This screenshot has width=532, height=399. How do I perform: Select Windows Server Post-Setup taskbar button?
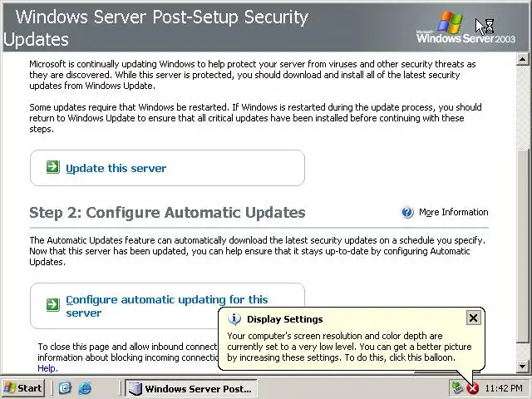click(190, 388)
